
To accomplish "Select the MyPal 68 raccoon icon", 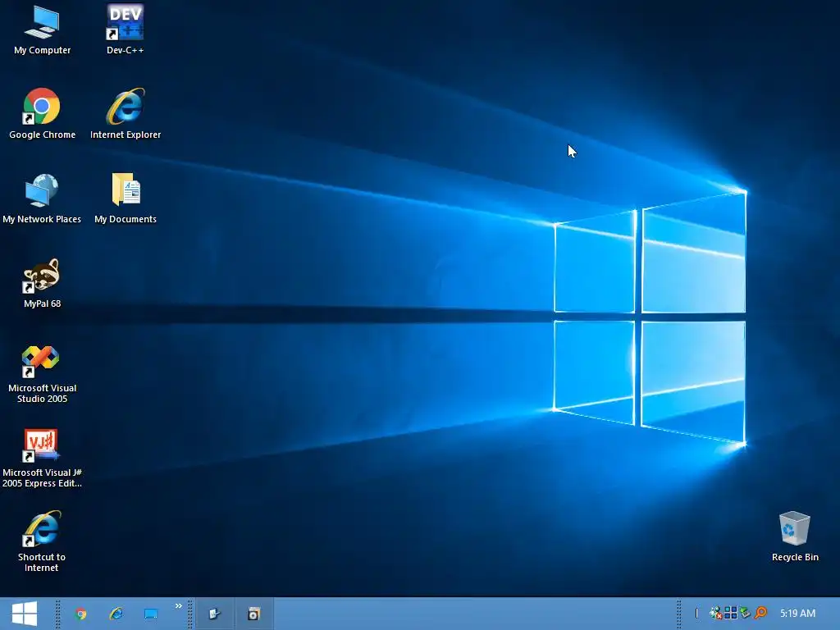I will [41, 276].
